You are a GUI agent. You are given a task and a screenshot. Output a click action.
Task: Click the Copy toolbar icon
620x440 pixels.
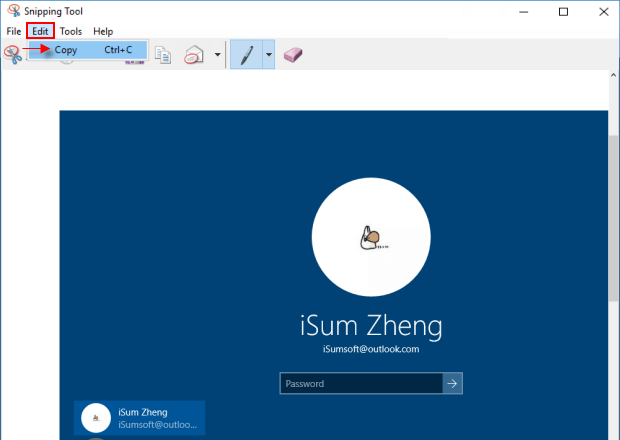click(163, 55)
